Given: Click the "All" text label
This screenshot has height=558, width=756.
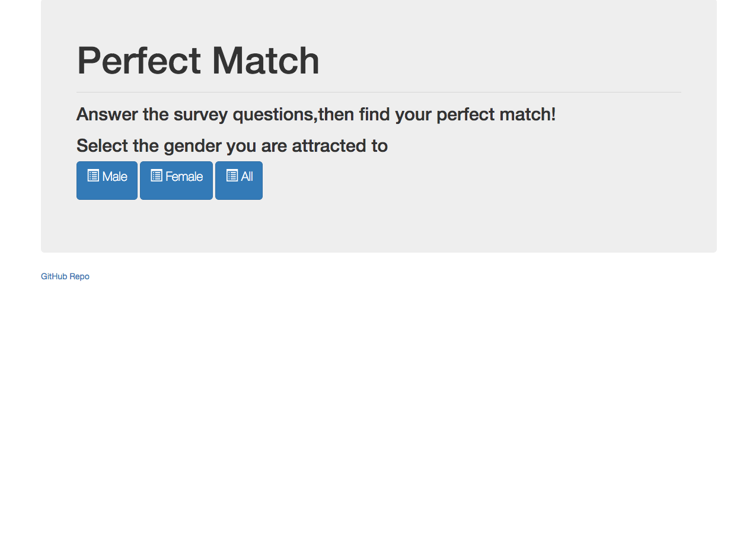Looking at the screenshot, I should (x=247, y=177).
